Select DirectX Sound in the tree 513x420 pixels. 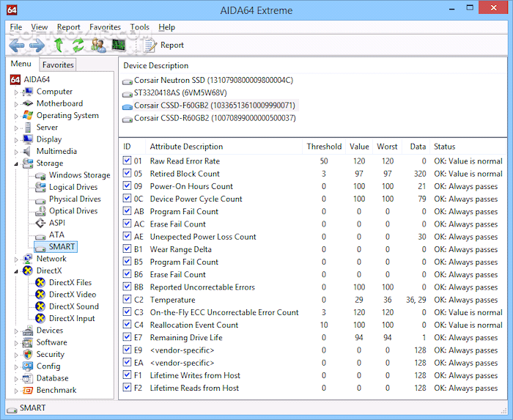click(x=73, y=306)
